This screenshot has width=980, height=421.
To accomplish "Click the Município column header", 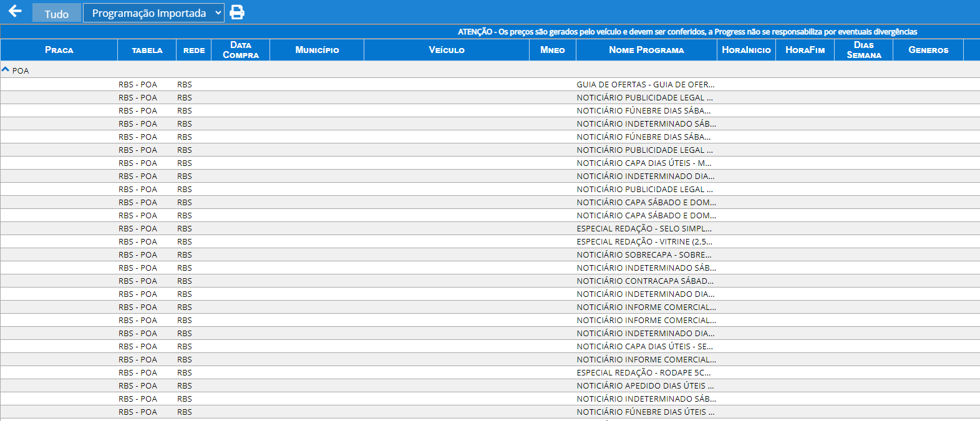I will pos(317,50).
